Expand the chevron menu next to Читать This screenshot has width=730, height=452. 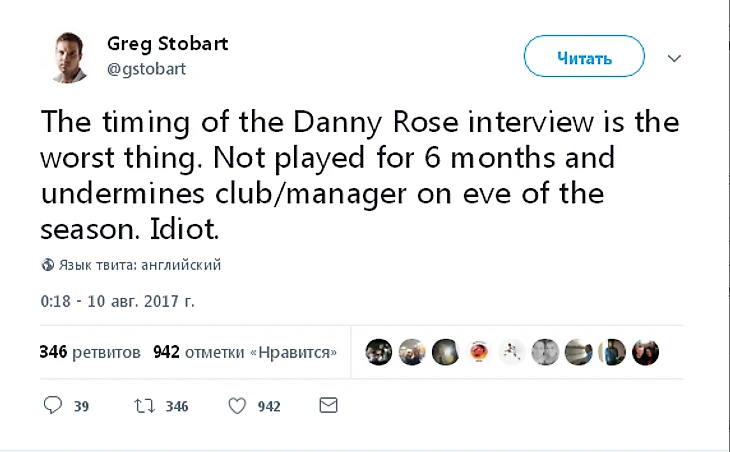(x=675, y=58)
